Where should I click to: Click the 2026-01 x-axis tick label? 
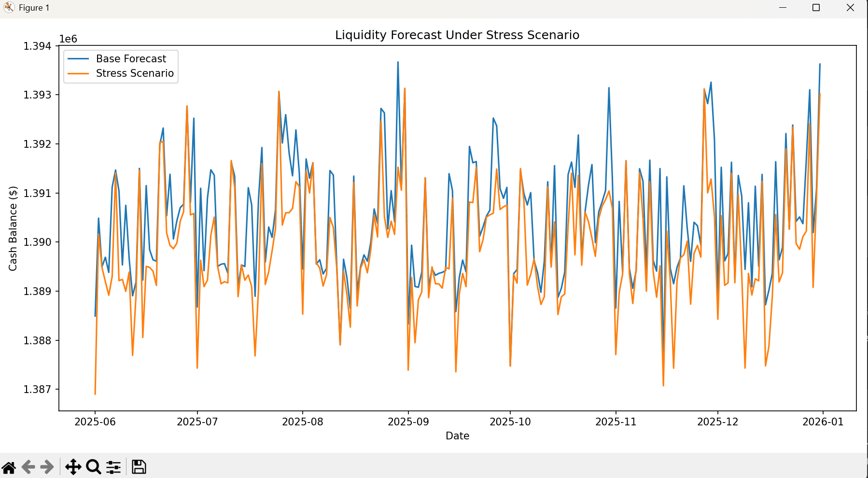pos(823,422)
